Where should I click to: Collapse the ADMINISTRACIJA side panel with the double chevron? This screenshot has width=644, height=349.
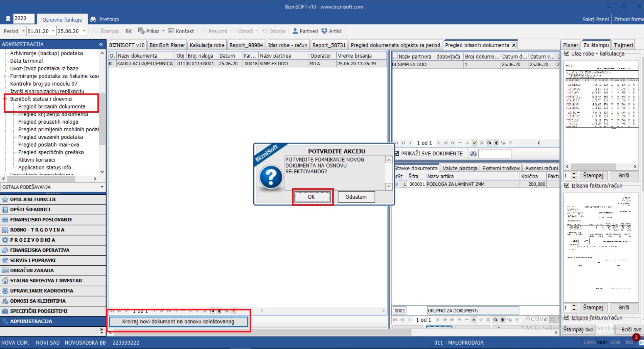click(x=100, y=44)
